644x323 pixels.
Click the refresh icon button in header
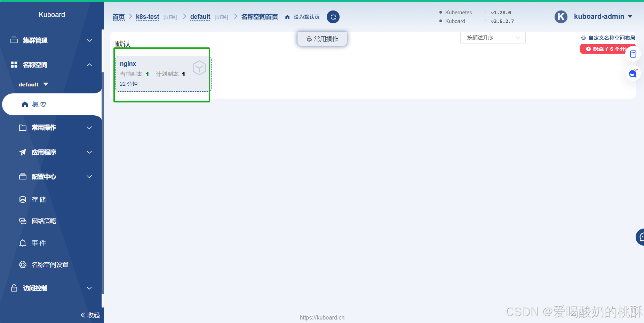point(333,17)
